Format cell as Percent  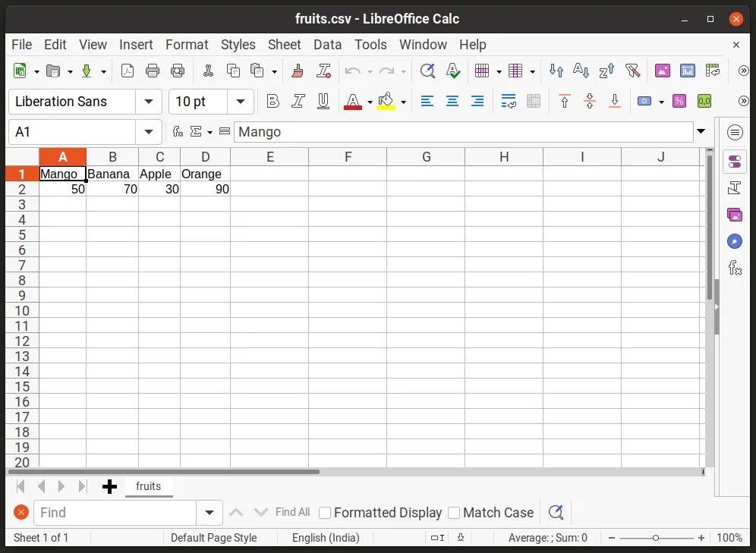tap(679, 101)
